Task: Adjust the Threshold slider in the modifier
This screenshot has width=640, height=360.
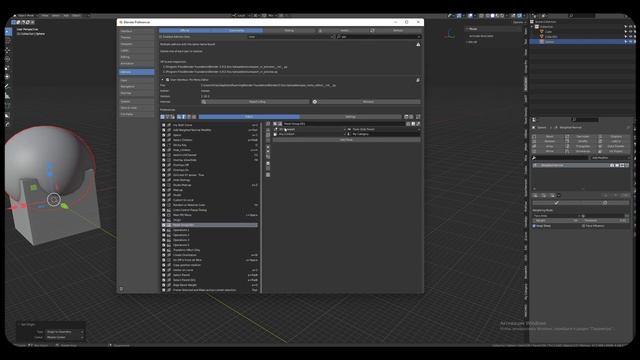Action: (x=604, y=220)
